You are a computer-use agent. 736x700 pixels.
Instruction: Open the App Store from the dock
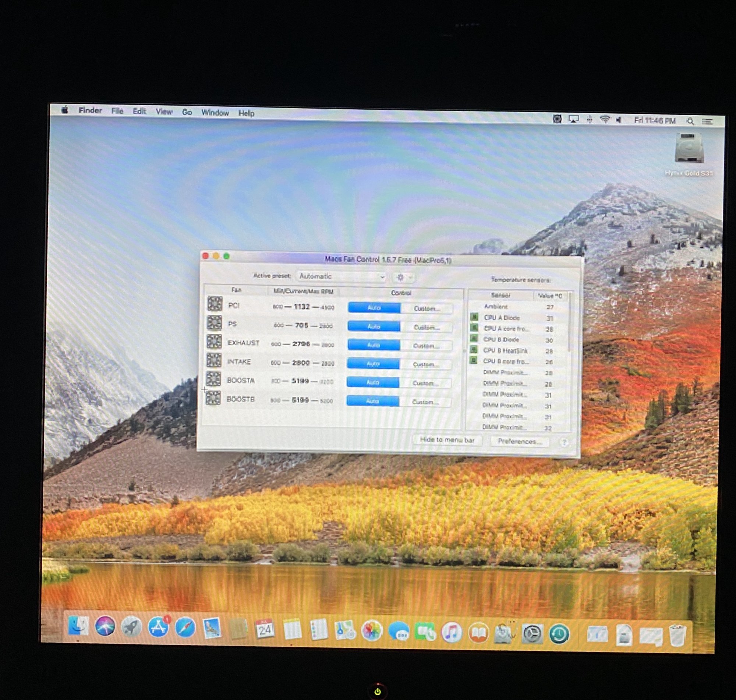pos(159,627)
